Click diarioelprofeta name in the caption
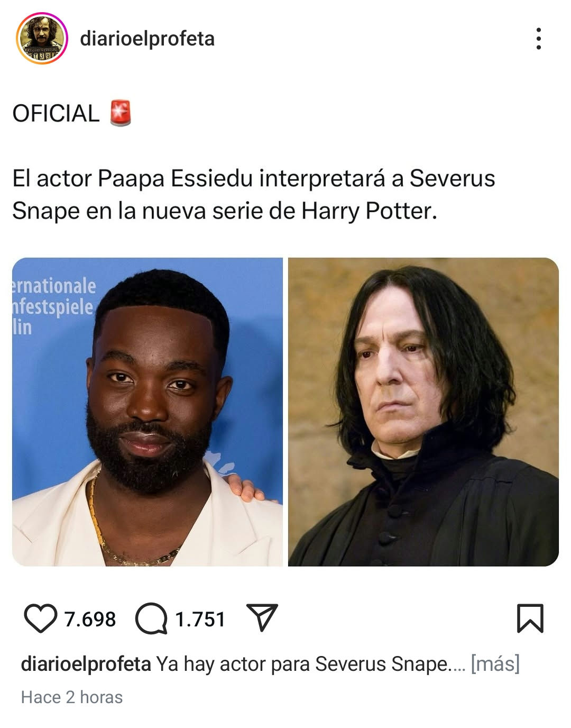 (86, 663)
